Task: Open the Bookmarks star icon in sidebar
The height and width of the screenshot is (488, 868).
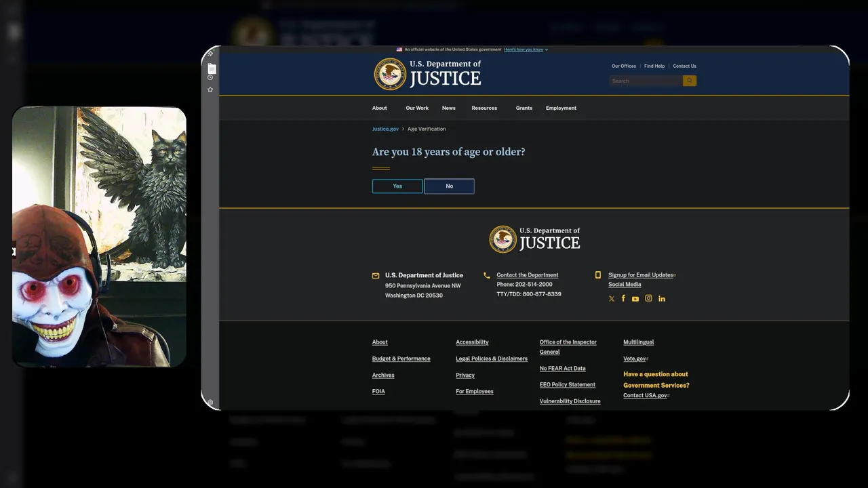Action: 210,89
